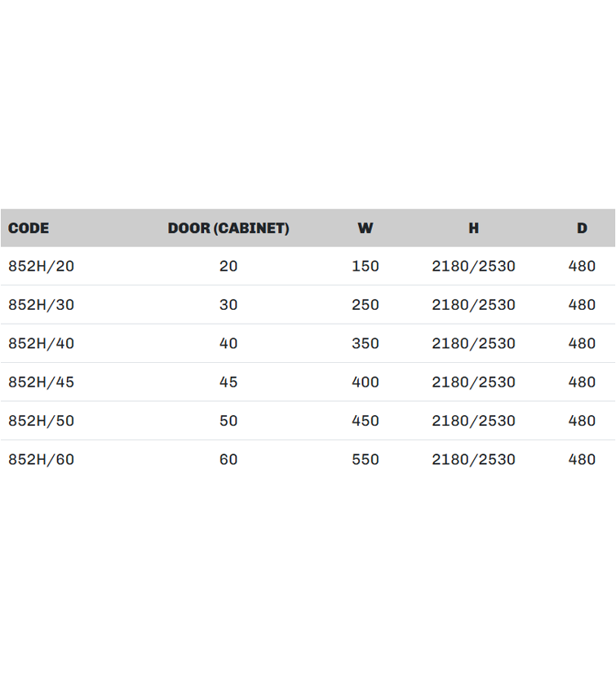Click the width value 350
Image resolution: width=616 pixels, height=685 pixels.
366,343
